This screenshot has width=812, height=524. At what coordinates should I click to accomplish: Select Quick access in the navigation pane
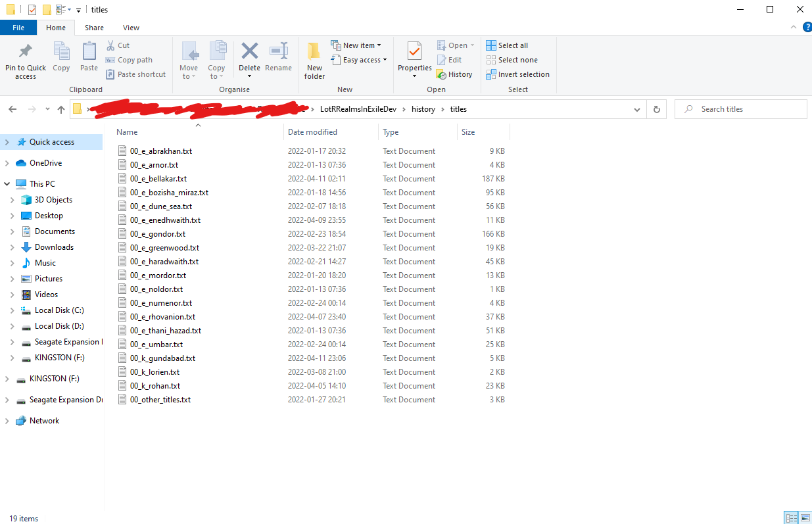[x=52, y=142]
